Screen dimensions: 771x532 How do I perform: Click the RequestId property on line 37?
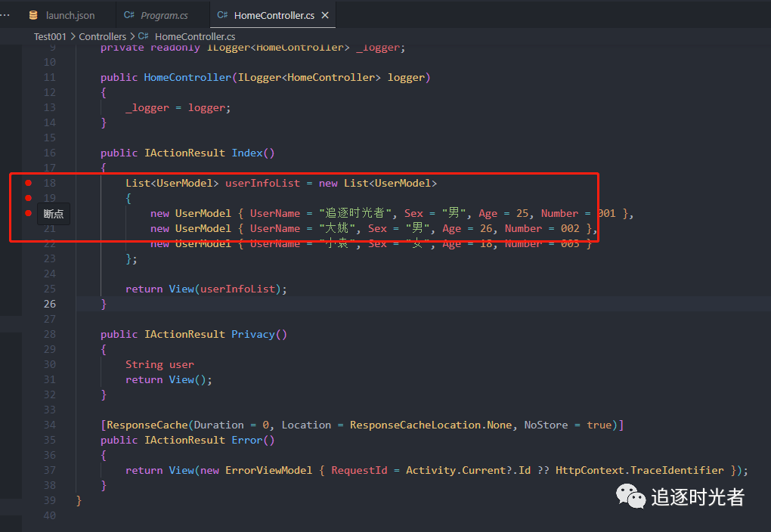point(359,470)
